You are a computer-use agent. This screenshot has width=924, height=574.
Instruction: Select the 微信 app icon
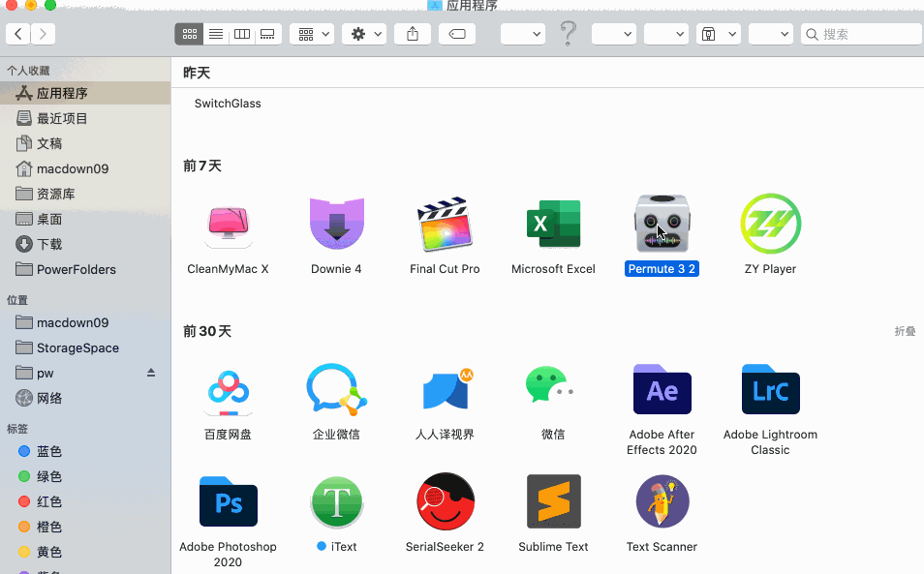click(550, 385)
